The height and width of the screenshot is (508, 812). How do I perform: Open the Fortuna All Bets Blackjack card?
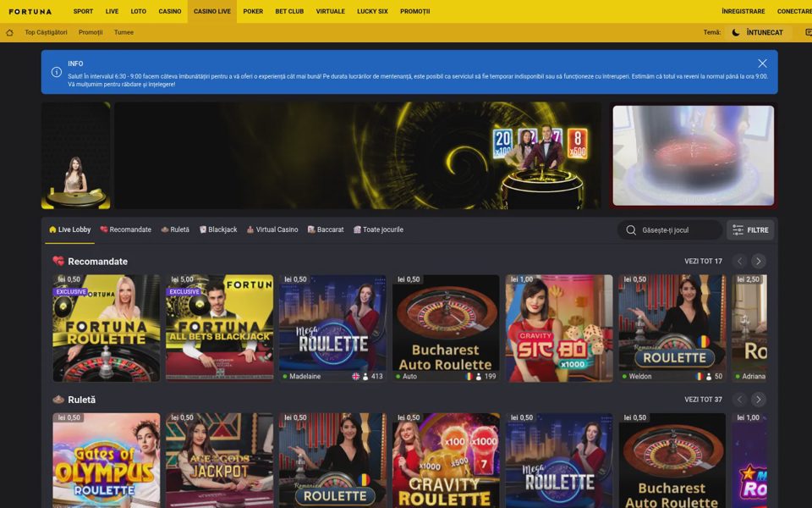220,329
